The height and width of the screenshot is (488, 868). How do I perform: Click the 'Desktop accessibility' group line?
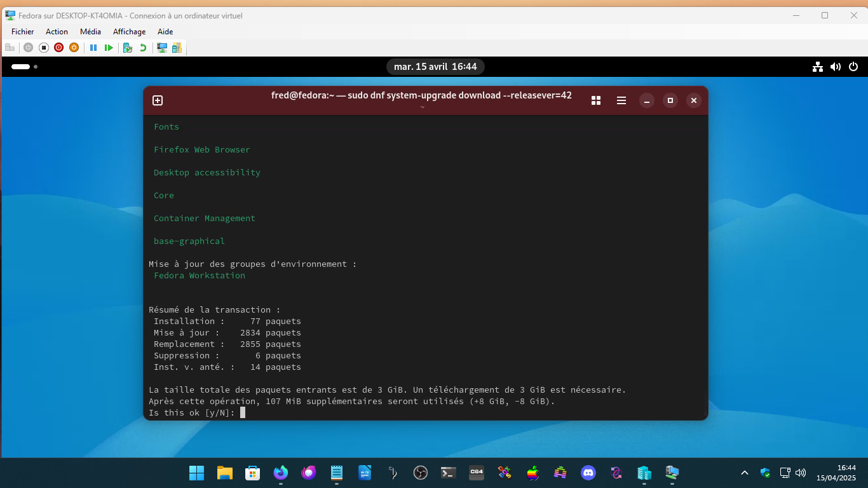tap(207, 173)
